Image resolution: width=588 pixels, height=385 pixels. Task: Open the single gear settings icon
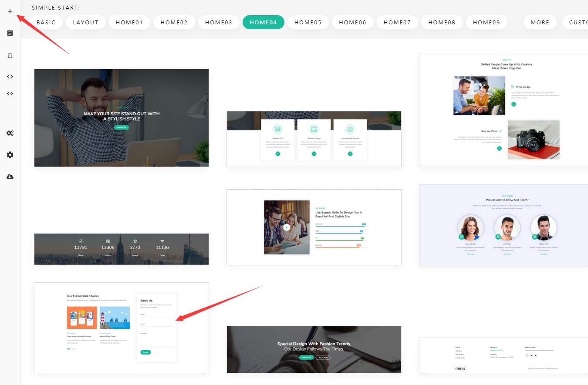[x=10, y=155]
